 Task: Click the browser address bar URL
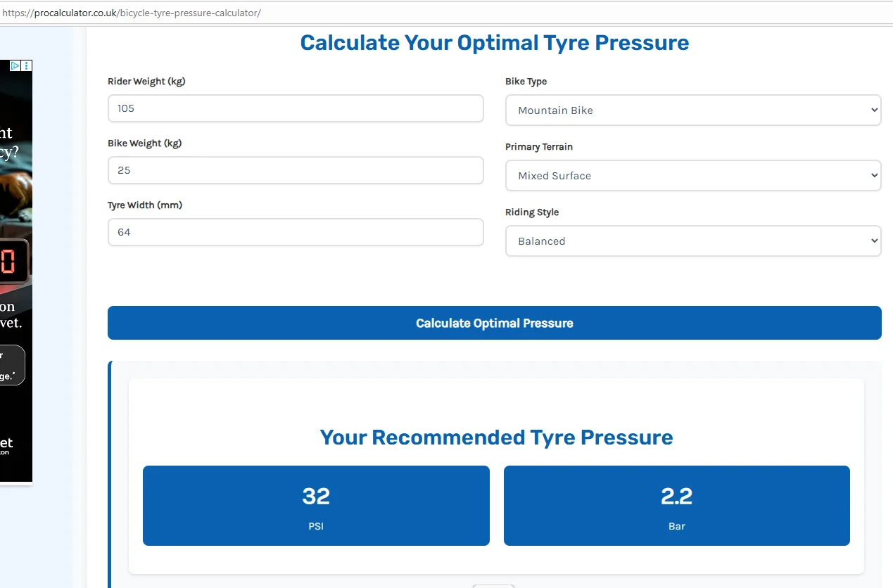(132, 13)
